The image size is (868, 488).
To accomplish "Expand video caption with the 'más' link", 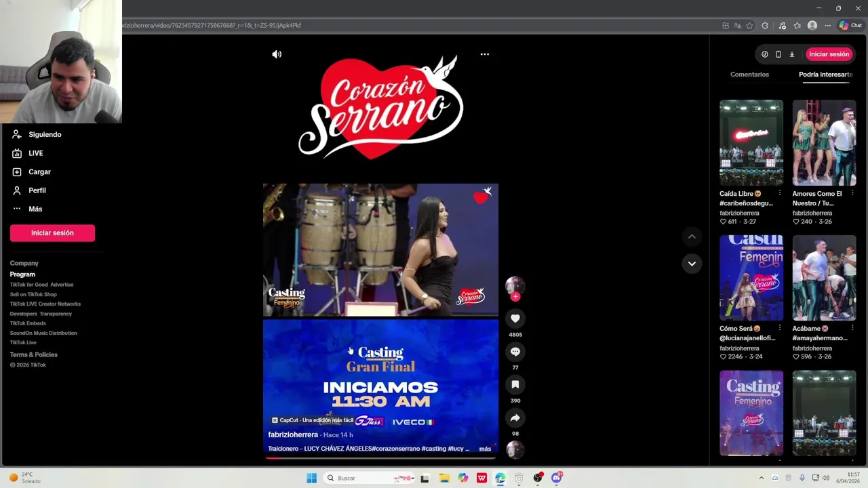I will (x=485, y=449).
